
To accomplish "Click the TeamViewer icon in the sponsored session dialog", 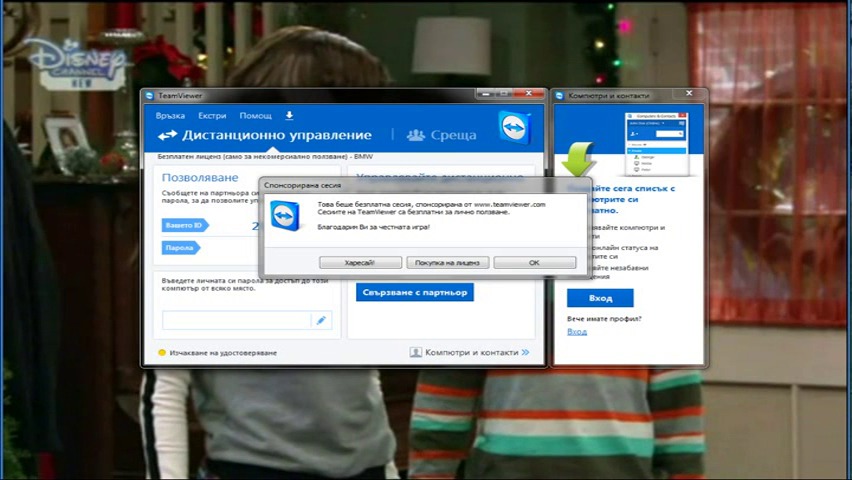I will click(x=286, y=216).
